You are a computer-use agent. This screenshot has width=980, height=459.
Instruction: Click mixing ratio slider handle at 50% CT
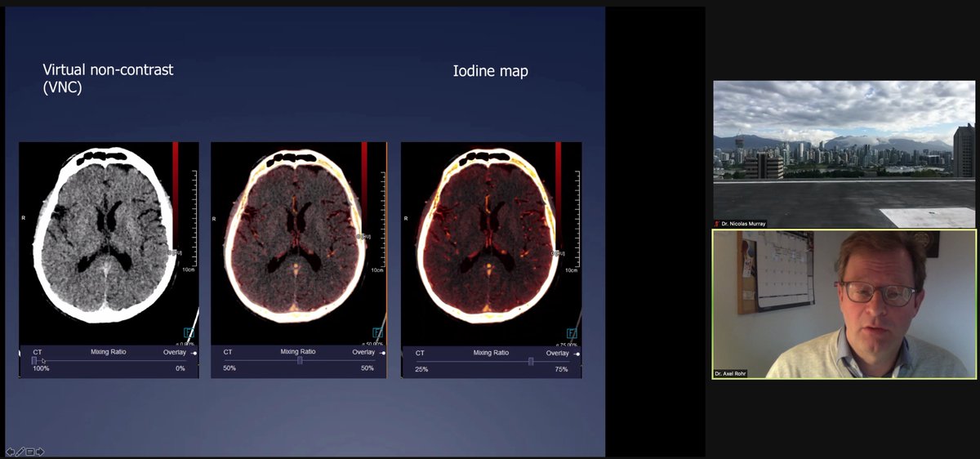[300, 360]
